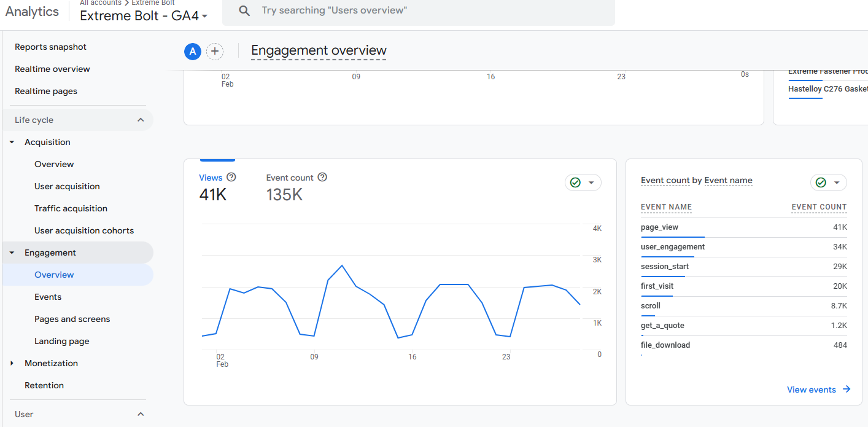868x427 pixels.
Task: Expand the Monetization menu group
Action: click(12, 363)
